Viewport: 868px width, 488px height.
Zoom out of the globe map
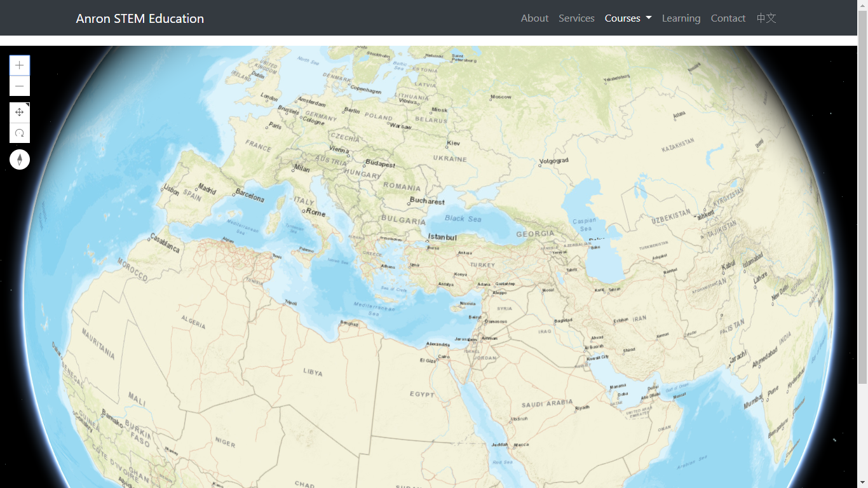click(x=20, y=86)
